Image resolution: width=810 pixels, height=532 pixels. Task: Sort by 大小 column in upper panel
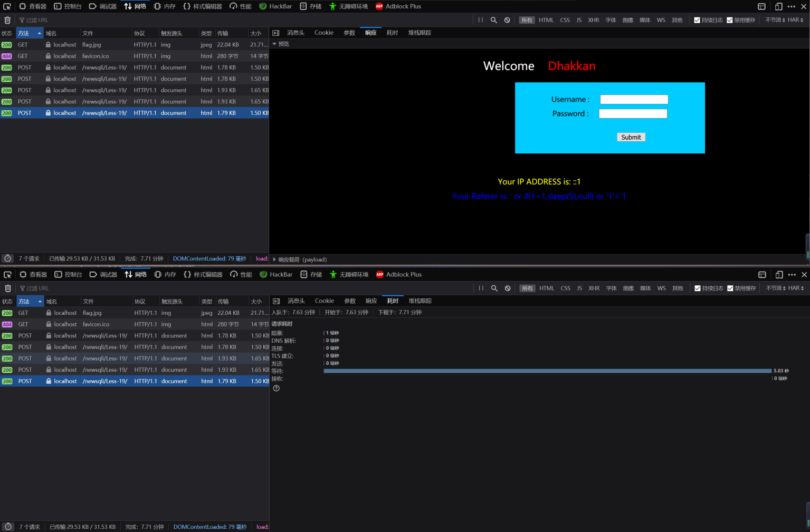click(x=258, y=33)
